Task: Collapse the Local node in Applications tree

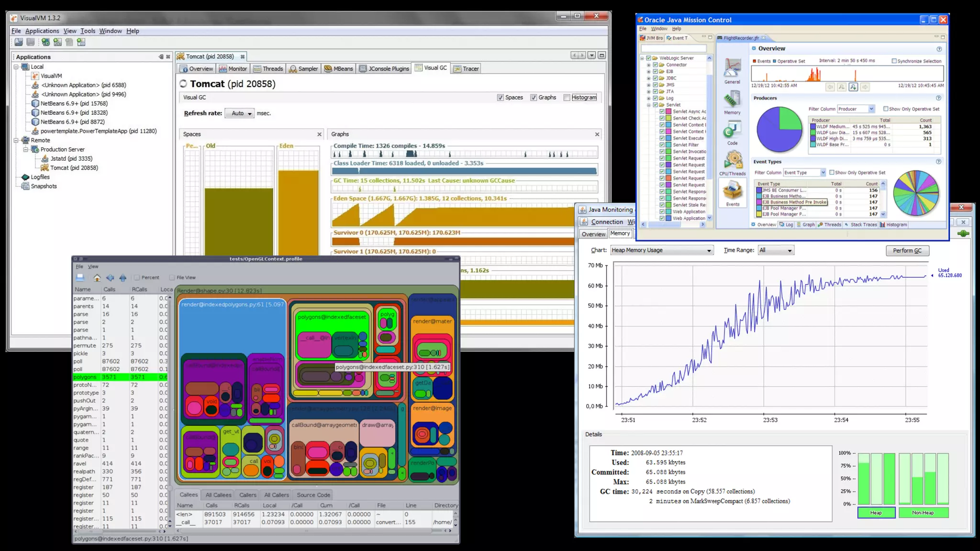Action: [x=16, y=67]
